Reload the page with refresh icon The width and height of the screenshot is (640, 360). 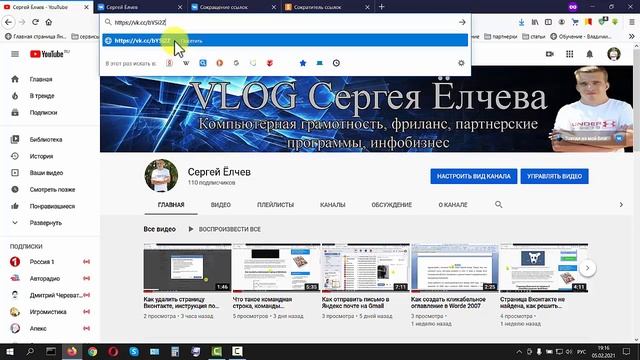(36, 22)
